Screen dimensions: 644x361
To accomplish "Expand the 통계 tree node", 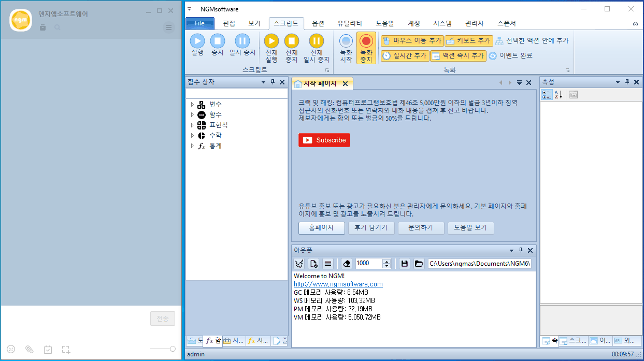I will [x=192, y=146].
